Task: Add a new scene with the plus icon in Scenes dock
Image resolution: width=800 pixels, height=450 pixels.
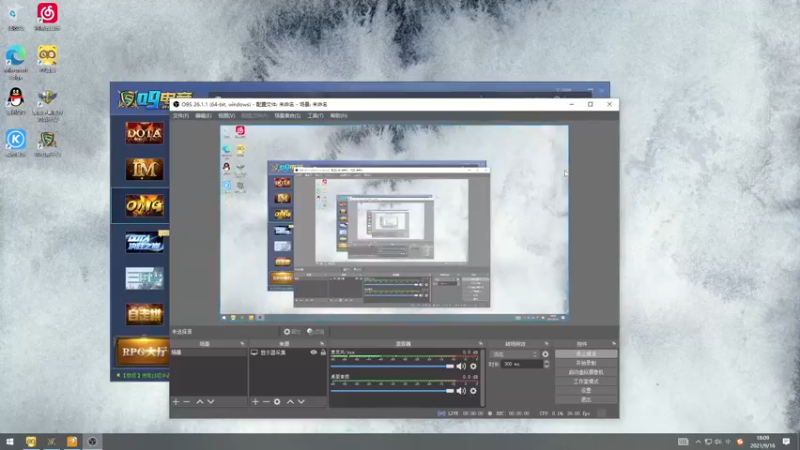Action: [x=176, y=402]
